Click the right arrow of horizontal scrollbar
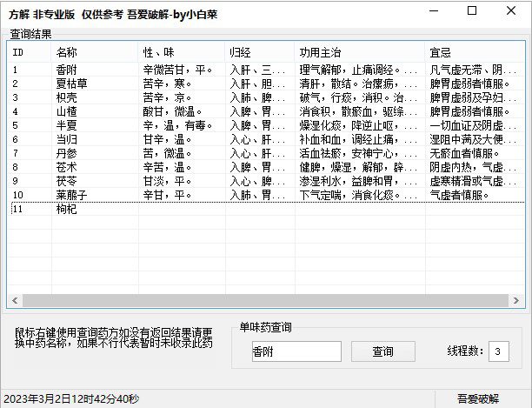This screenshot has width=532, height=408. (x=516, y=300)
